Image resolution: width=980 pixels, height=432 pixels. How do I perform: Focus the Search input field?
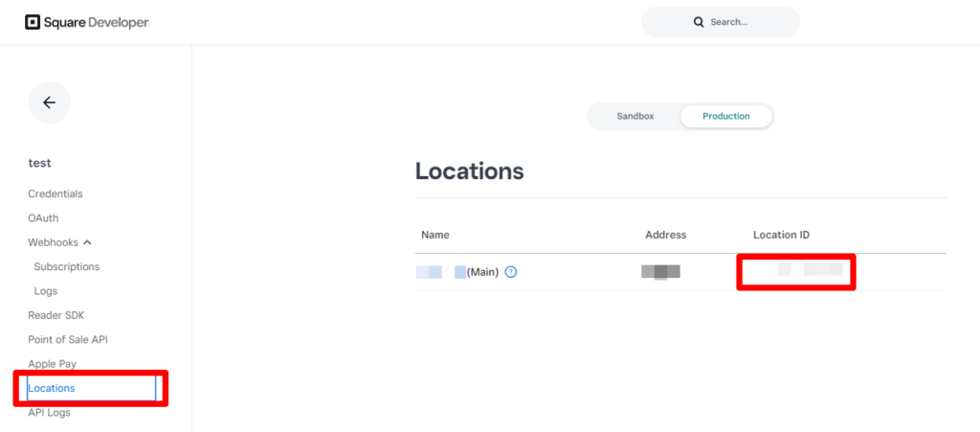click(x=721, y=22)
